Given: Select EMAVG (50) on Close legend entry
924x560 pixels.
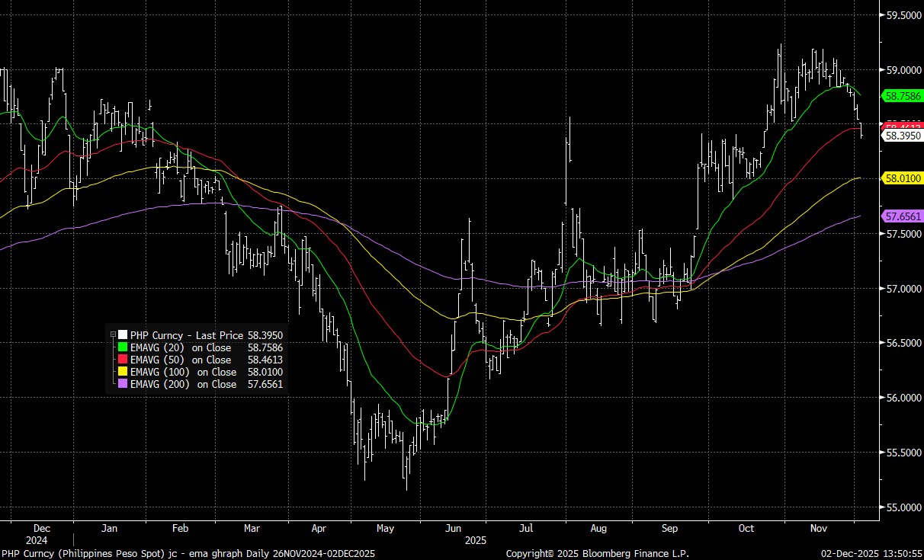Looking at the screenshot, I should tap(181, 360).
